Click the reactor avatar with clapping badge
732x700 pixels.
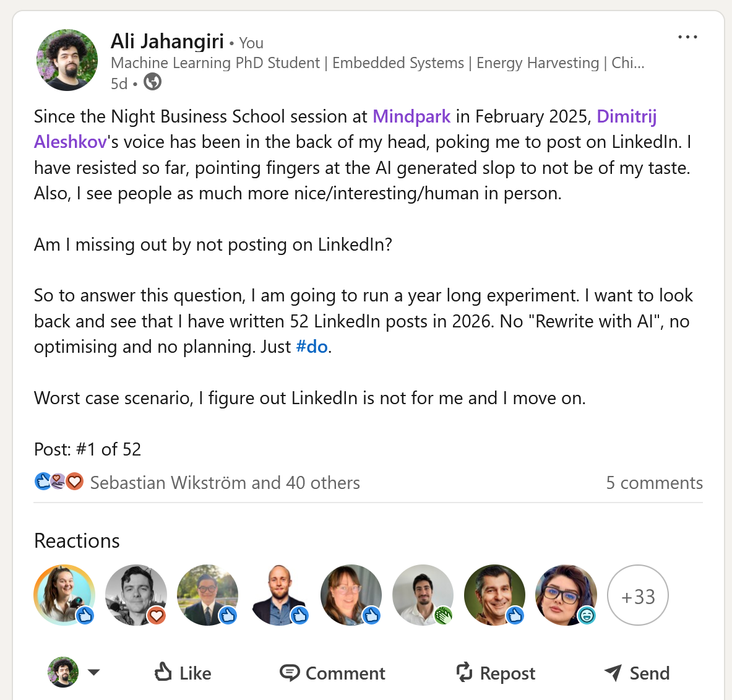click(423, 595)
